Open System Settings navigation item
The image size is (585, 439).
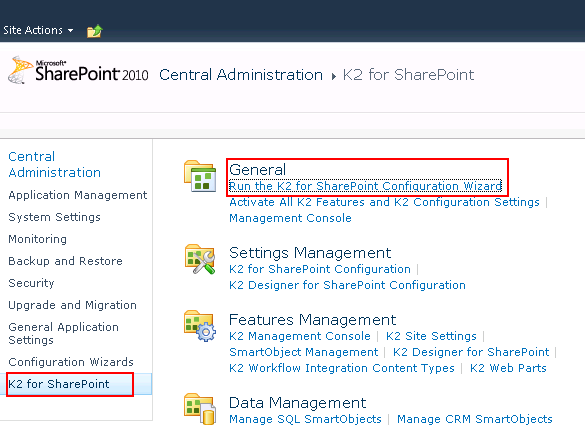point(54,217)
